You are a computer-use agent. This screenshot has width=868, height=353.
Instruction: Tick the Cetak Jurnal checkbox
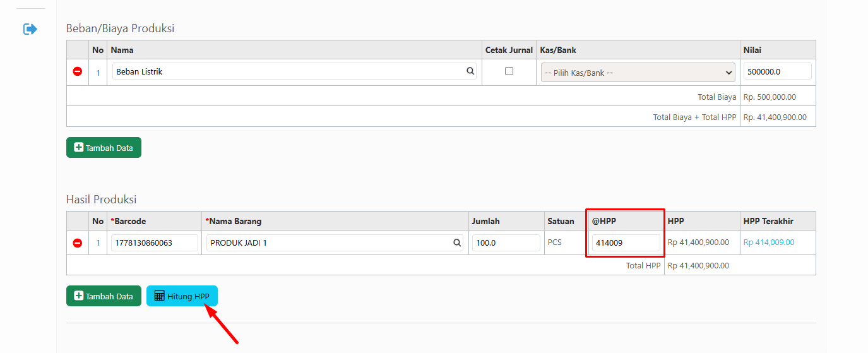click(509, 71)
